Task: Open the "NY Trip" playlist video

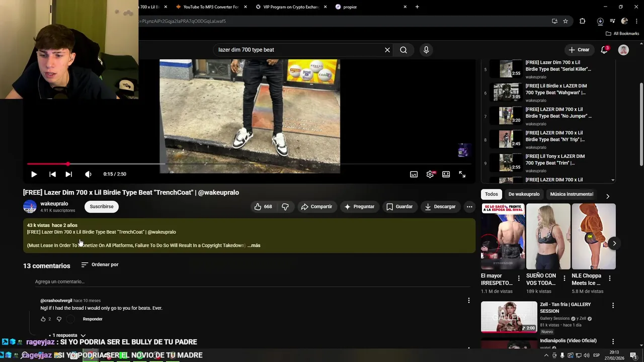Action: coord(548,140)
